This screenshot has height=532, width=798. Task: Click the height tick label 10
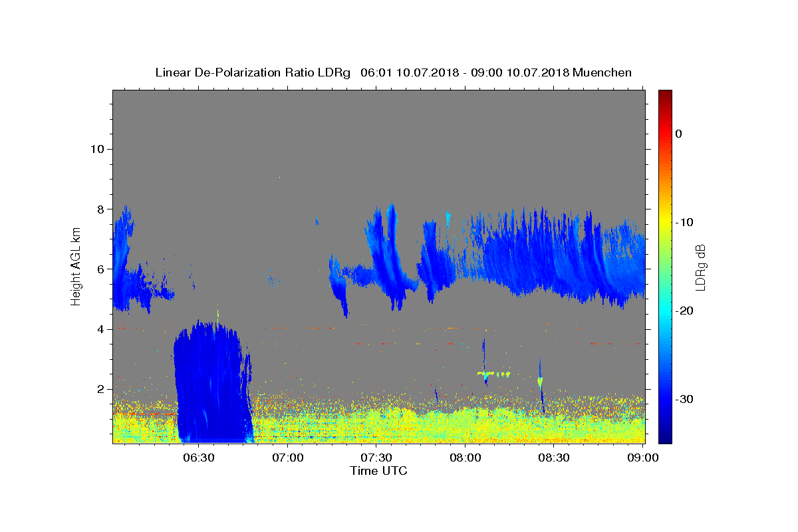pyautogui.click(x=96, y=149)
